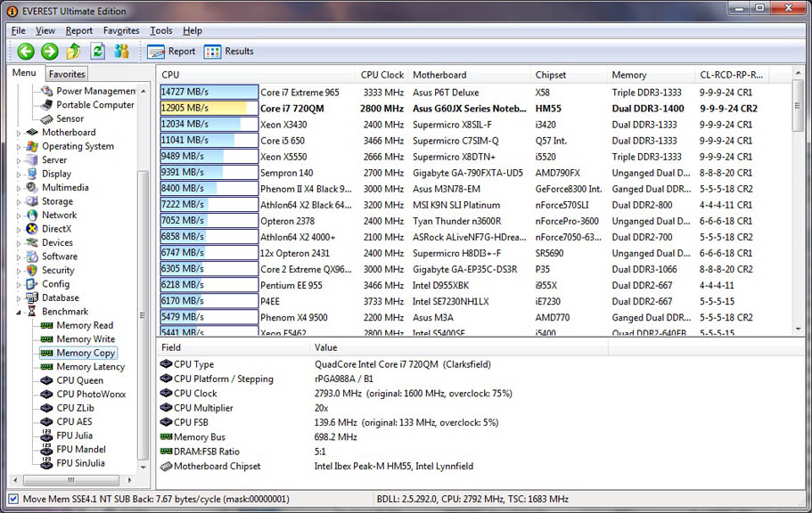Click the tree horizontal scroll right arrow
The height and width of the screenshot is (513, 812).
[x=129, y=480]
